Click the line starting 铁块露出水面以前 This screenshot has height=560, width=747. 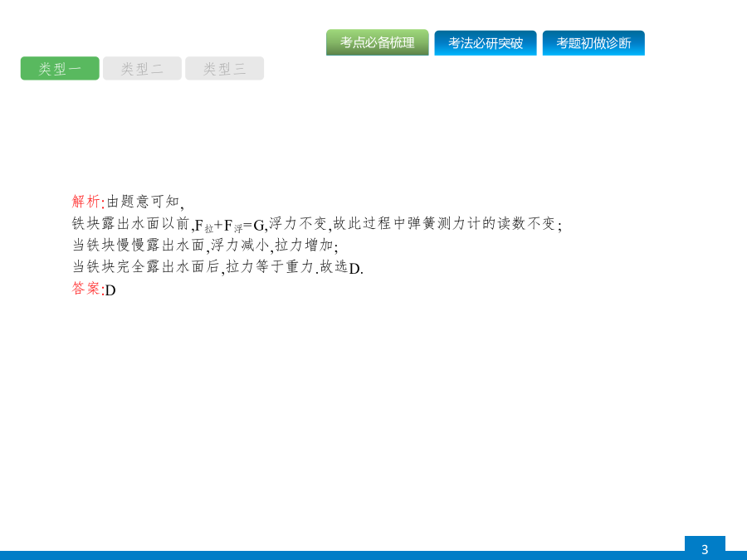(317, 223)
